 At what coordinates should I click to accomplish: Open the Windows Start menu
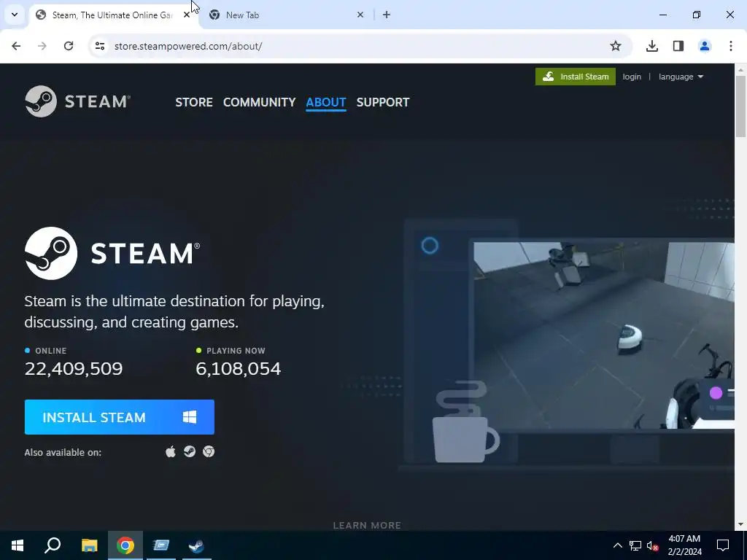[18, 545]
